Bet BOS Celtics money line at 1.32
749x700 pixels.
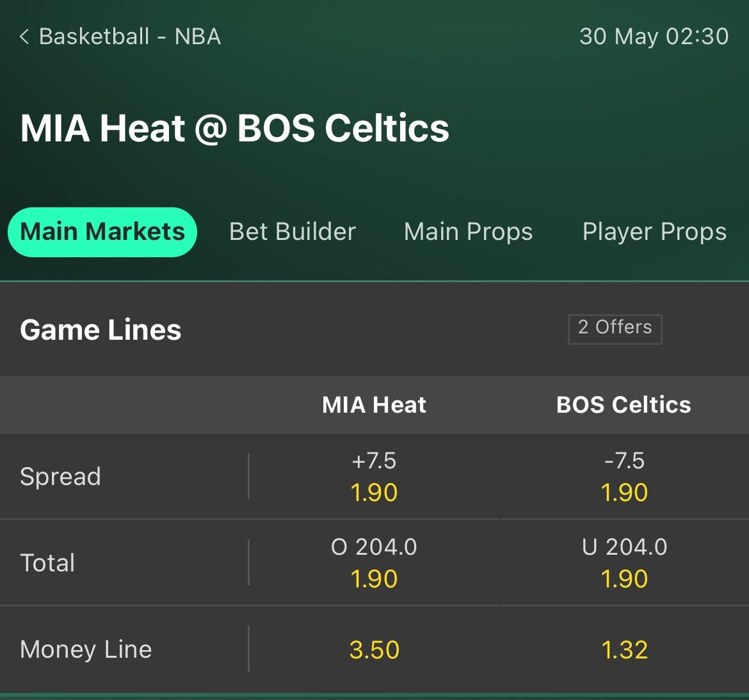click(x=624, y=649)
